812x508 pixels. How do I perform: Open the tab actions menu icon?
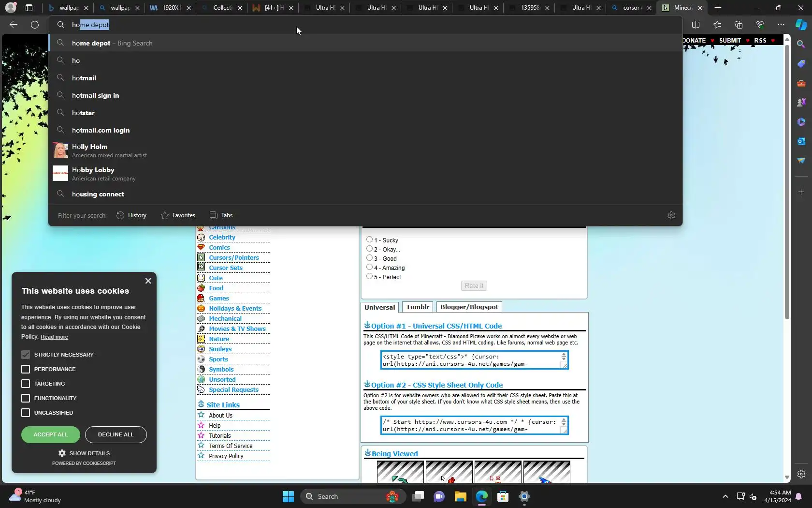pyautogui.click(x=29, y=8)
